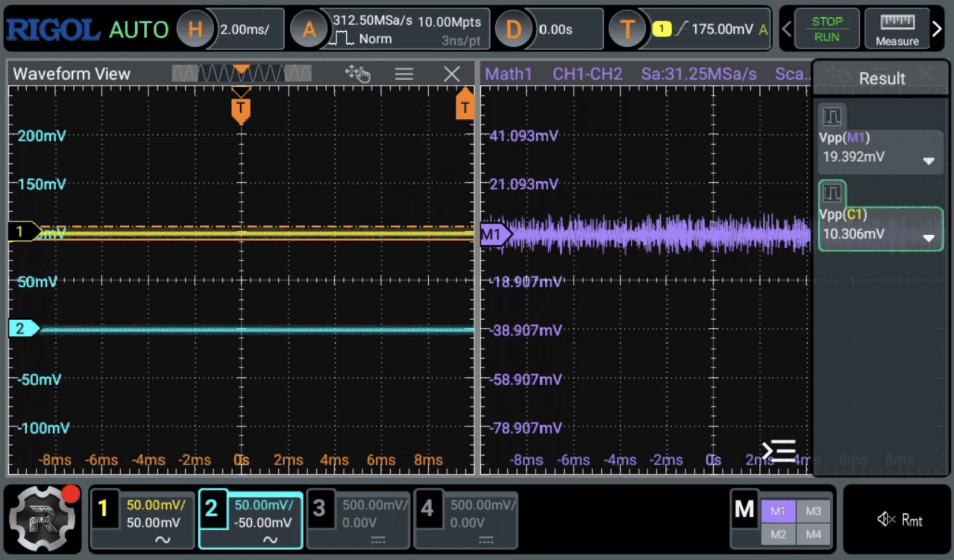The image size is (954, 560).
Task: Select the channel 2 ground marker
Action: [24, 328]
